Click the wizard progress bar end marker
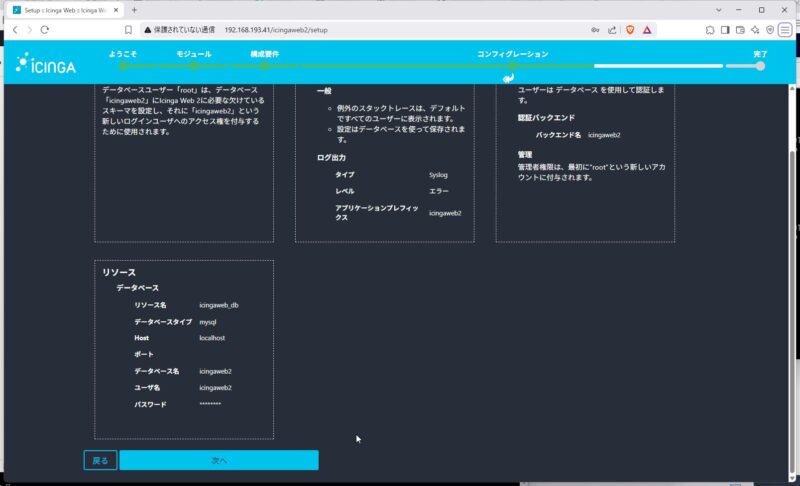800x486 pixels. click(760, 66)
